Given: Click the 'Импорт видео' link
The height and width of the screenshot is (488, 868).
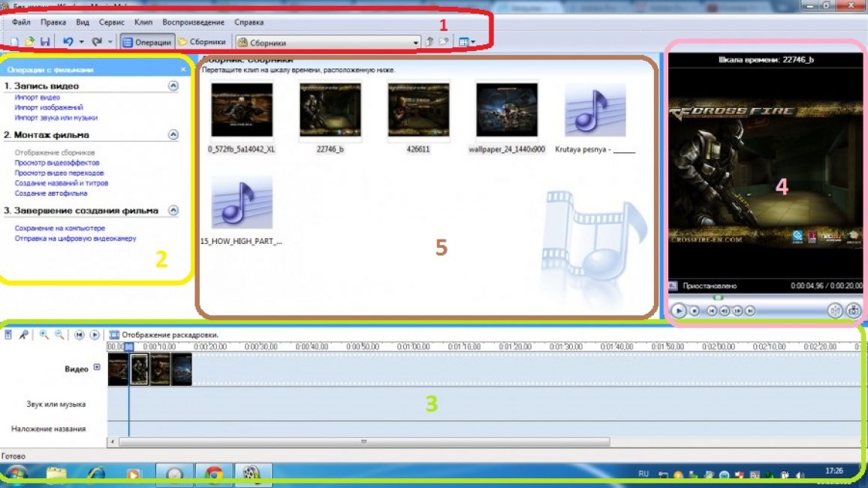Looking at the screenshot, I should click(37, 98).
